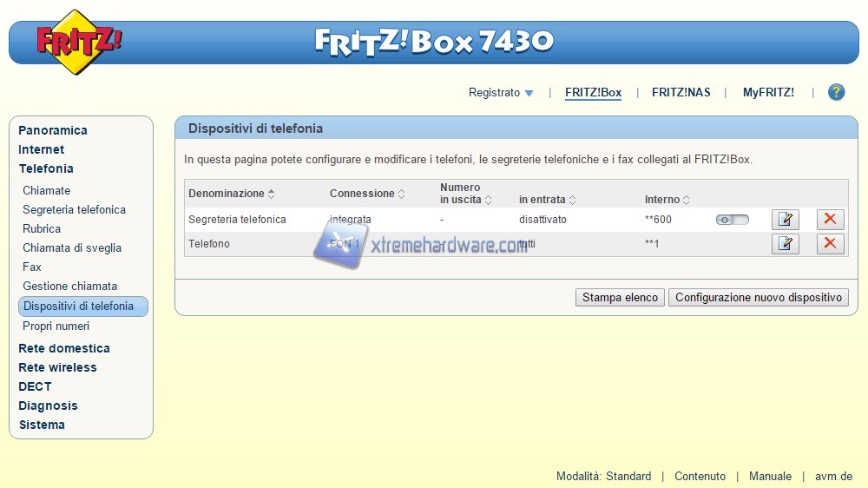The height and width of the screenshot is (488, 868).
Task: Edit the Segreteria telefonica device entry
Action: (785, 220)
